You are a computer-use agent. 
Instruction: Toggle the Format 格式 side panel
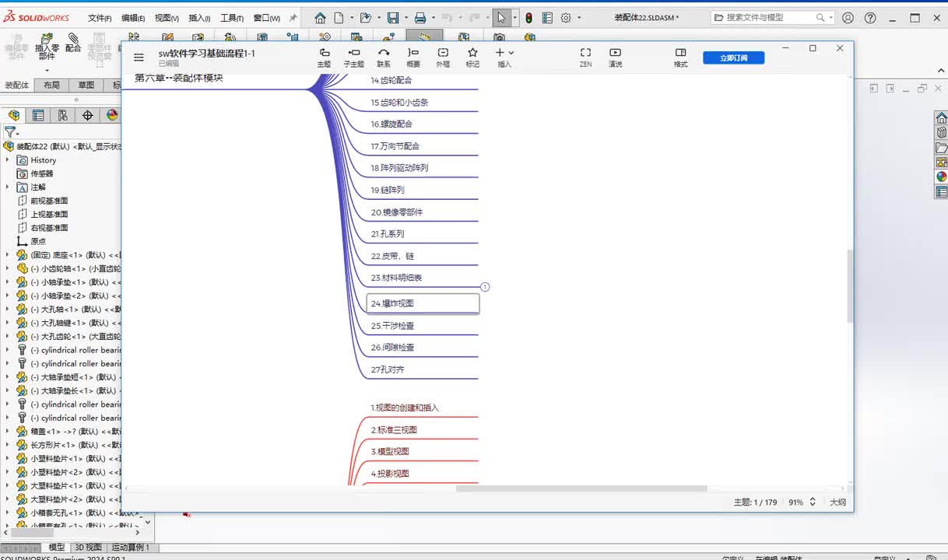(680, 58)
